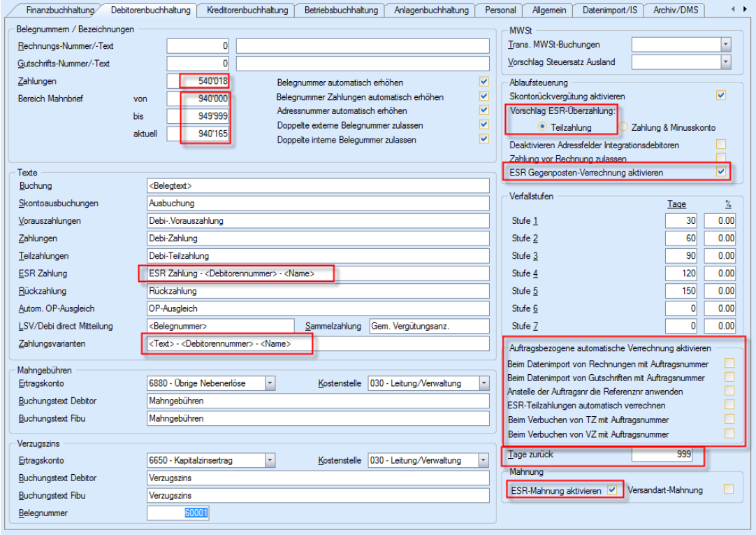Open Vorschlag Steuersatz Ausland dropdown

pyautogui.click(x=726, y=62)
